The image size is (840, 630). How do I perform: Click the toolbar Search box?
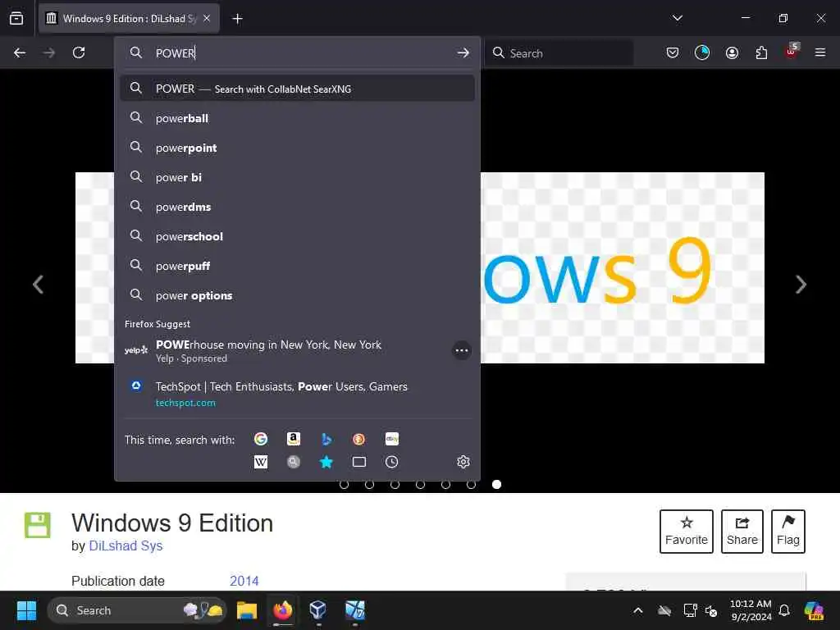pos(559,53)
